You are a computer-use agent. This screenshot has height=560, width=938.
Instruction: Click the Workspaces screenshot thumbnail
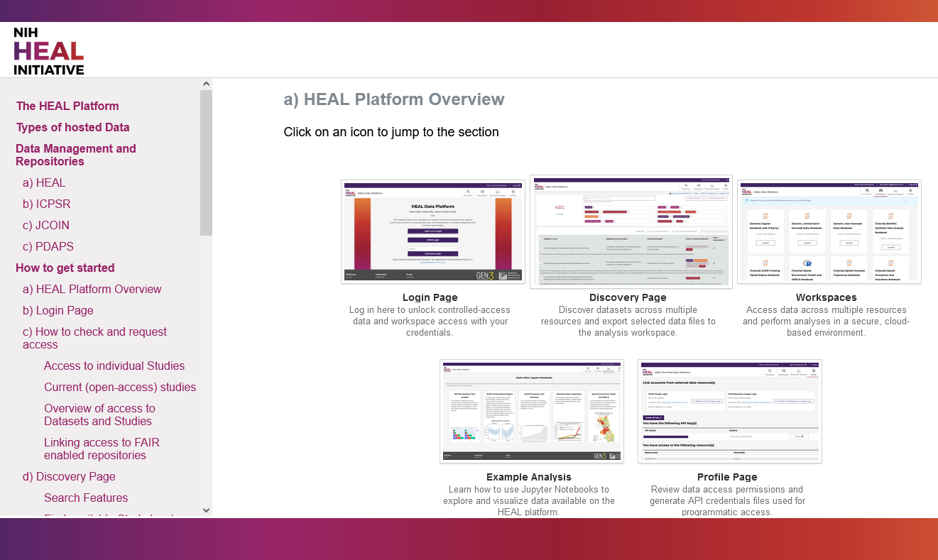829,231
